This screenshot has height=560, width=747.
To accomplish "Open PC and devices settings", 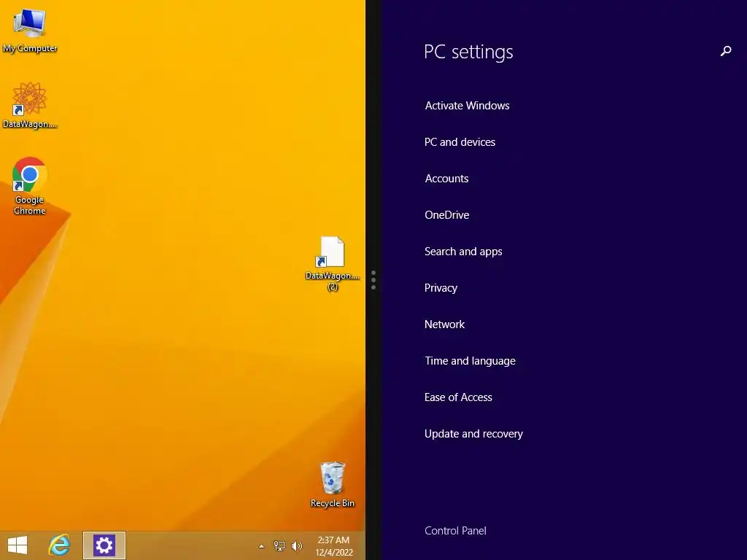I will pyautogui.click(x=460, y=142).
